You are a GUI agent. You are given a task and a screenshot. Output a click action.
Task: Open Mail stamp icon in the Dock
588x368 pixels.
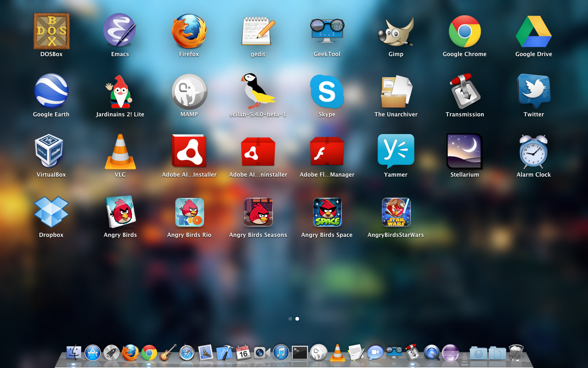click(206, 353)
